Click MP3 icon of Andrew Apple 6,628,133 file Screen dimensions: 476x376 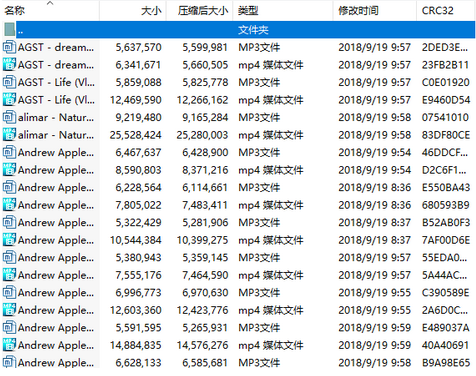click(x=9, y=362)
